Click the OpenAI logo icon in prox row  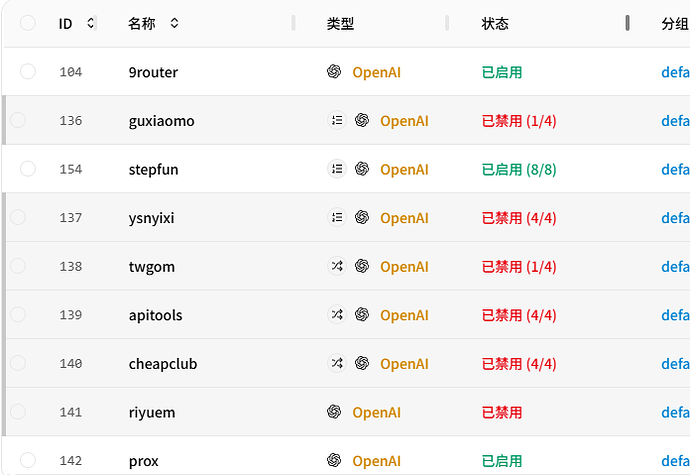click(334, 460)
